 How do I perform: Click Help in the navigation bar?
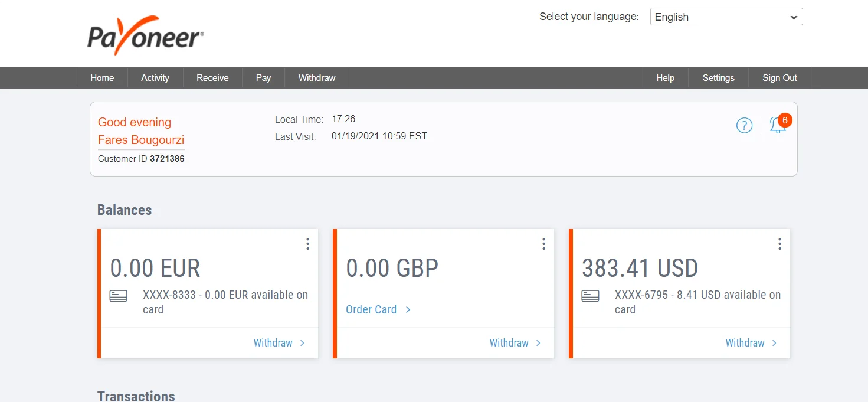[x=665, y=78]
